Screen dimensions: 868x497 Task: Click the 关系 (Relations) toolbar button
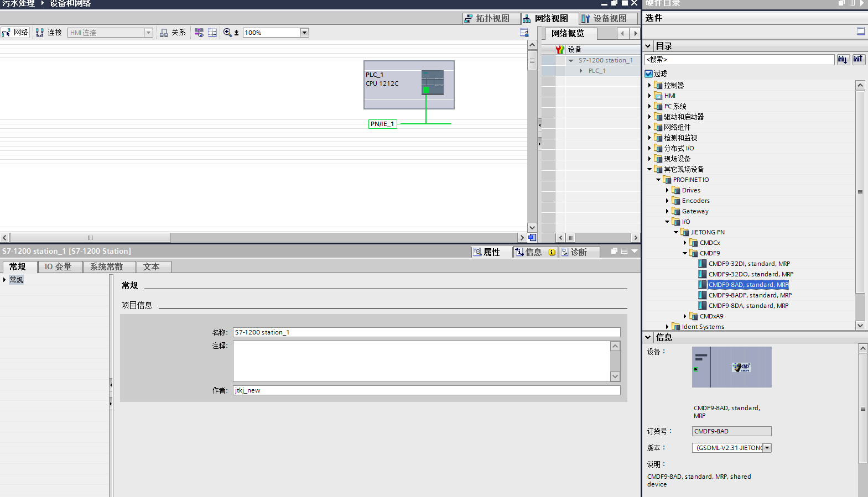[173, 33]
